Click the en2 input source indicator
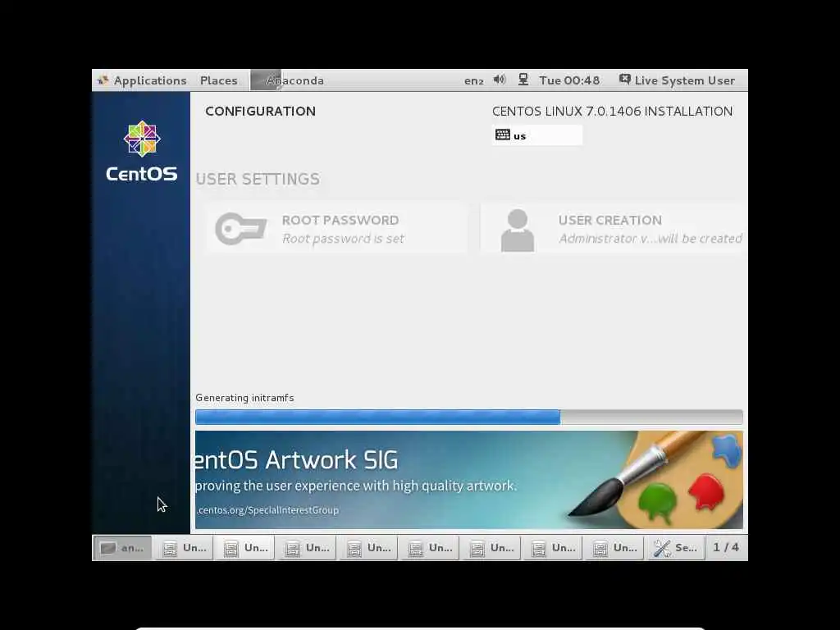The height and width of the screenshot is (630, 840). coord(473,81)
